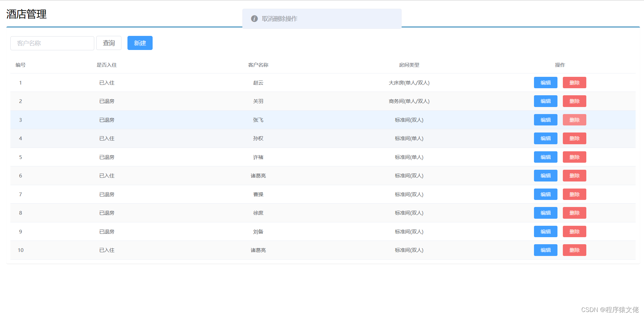This screenshot has width=644, height=316.
Task: Click the 取消删除操作 notification message
Action: click(x=279, y=19)
